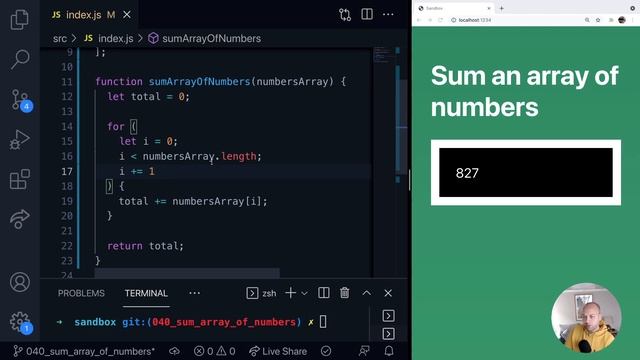Screen dimensions: 640x360
Task: Click in the terminal prompt input
Action: tap(323, 322)
